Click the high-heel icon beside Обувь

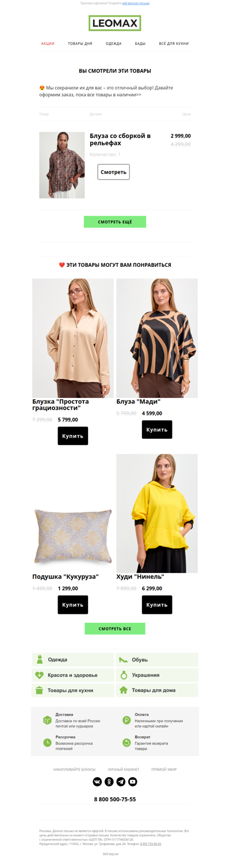coord(124,659)
